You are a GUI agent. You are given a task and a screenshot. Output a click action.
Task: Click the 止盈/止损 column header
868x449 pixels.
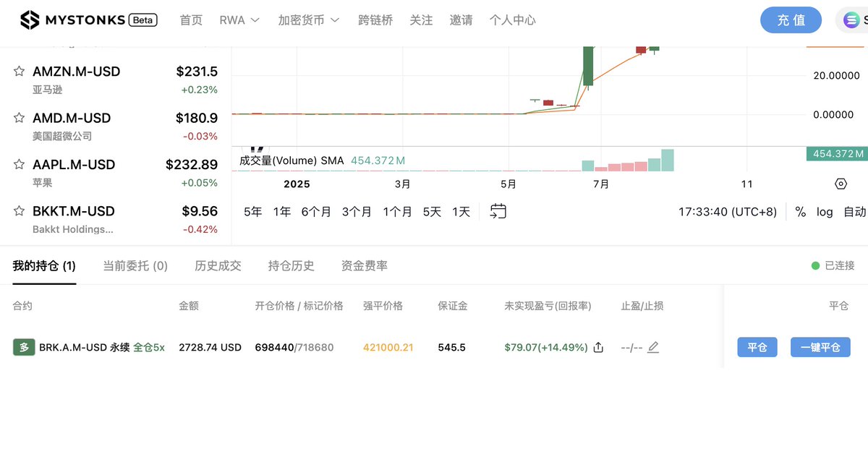pos(642,306)
